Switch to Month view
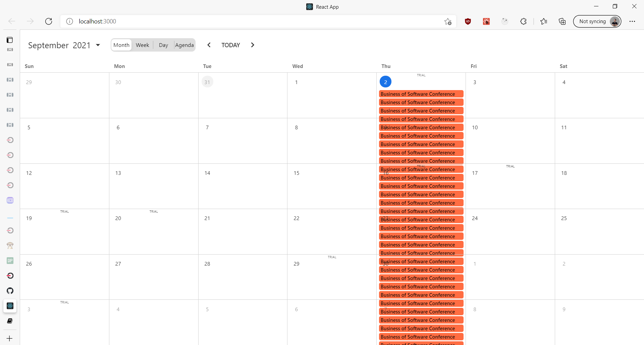The image size is (644, 345). (x=121, y=45)
